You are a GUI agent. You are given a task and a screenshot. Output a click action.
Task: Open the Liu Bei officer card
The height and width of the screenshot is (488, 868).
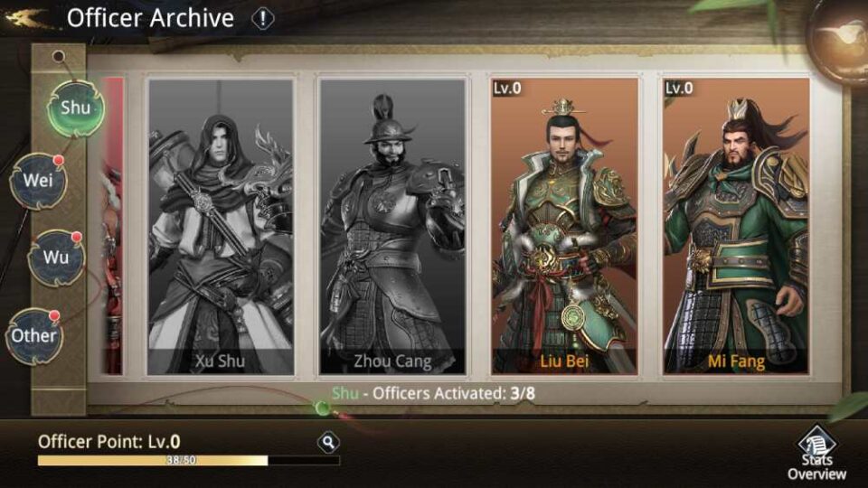[564, 227]
